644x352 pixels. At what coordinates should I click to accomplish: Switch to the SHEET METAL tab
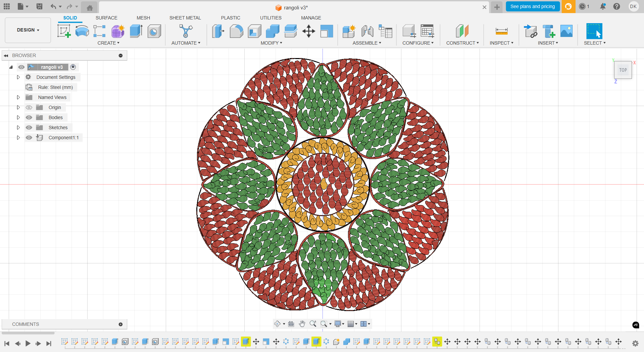click(185, 18)
